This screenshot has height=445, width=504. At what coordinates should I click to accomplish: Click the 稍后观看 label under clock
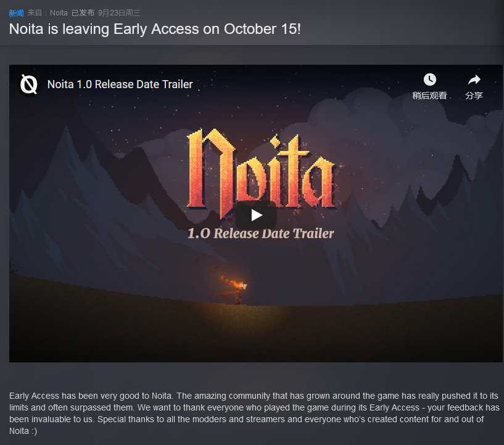click(x=430, y=96)
